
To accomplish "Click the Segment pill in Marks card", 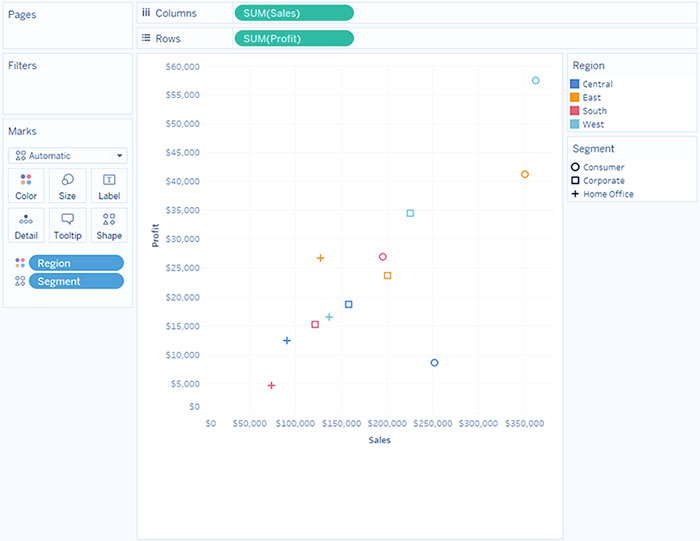I will point(76,281).
